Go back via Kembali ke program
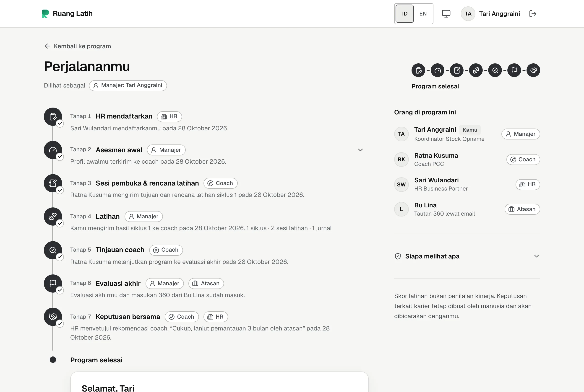 click(x=78, y=46)
